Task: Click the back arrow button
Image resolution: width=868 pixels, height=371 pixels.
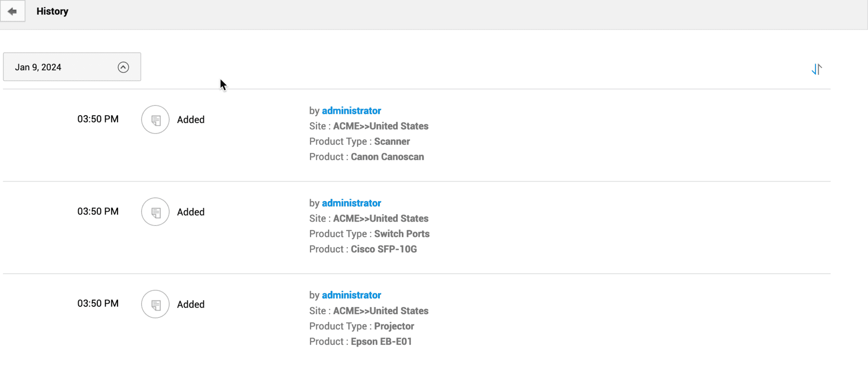Action: 13,11
